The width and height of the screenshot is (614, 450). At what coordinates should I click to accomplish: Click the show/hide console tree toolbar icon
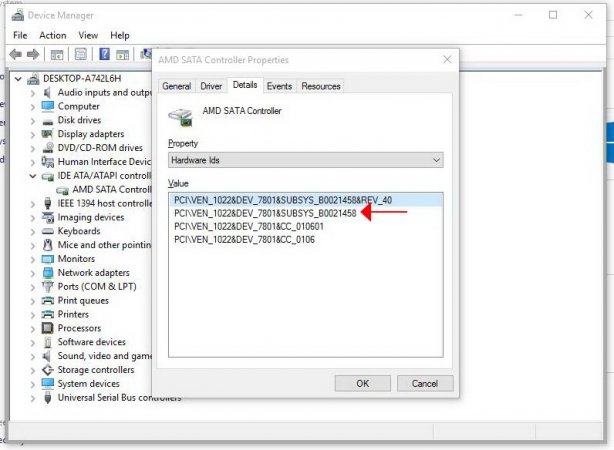click(57, 54)
